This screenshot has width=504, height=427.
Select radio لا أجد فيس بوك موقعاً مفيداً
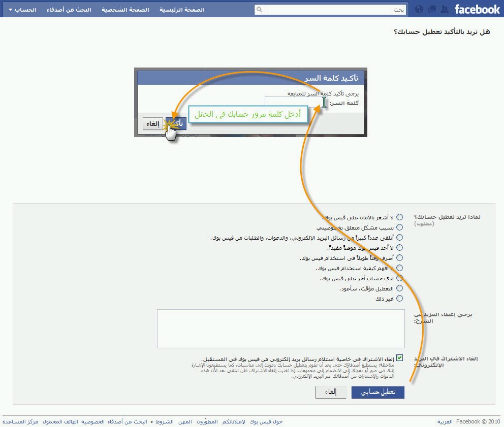point(399,247)
